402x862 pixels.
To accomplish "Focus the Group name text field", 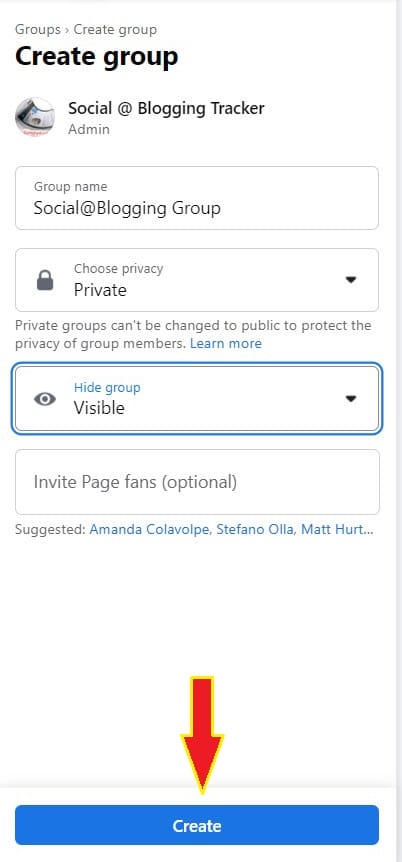I will (x=197, y=198).
